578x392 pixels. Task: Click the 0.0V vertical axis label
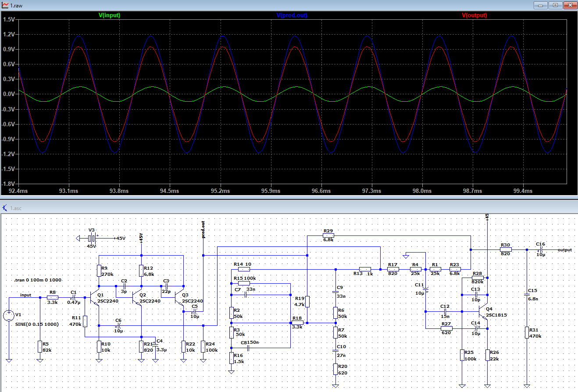(9, 94)
